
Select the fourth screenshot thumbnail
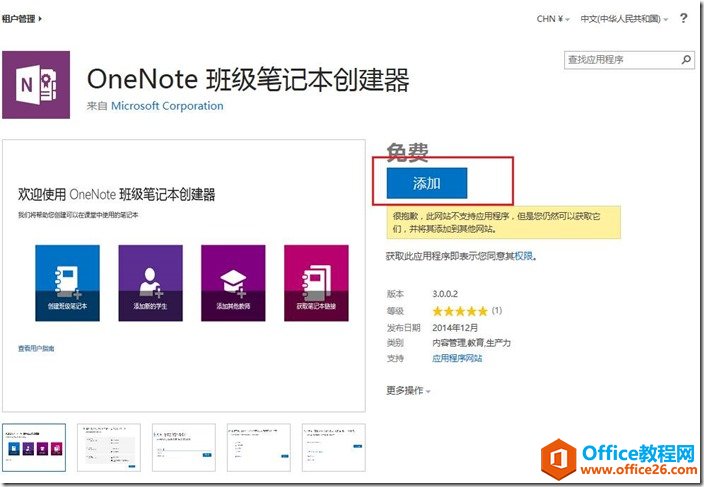tap(259, 448)
